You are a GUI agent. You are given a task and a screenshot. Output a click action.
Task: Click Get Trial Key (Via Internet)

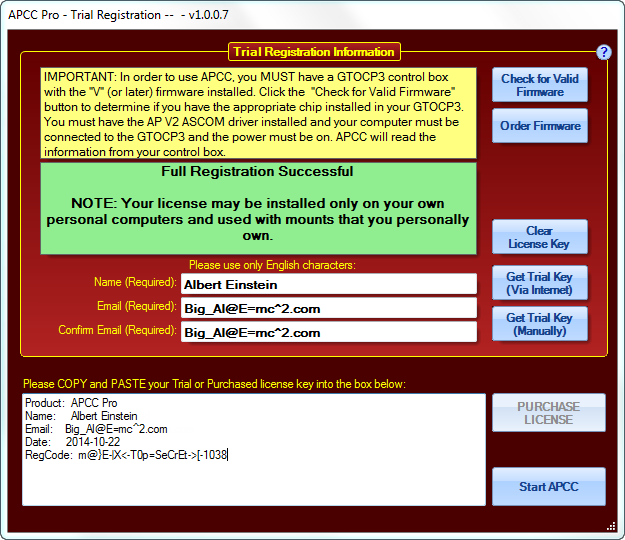(x=540, y=283)
